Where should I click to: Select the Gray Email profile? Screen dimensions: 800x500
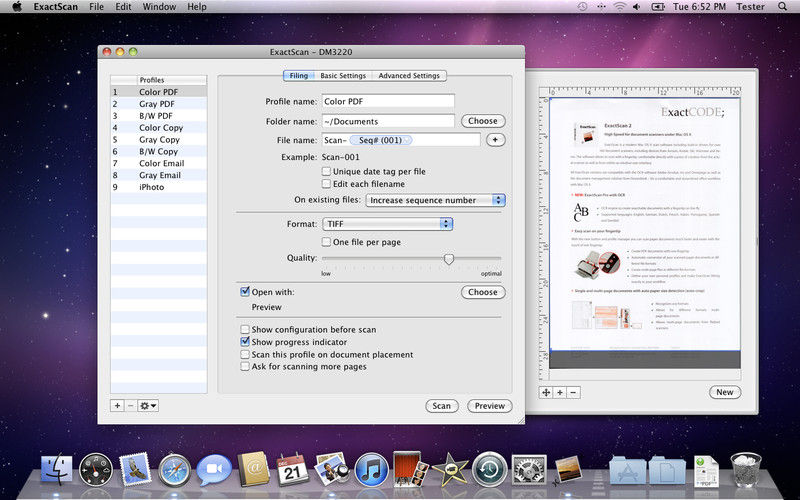click(x=159, y=175)
